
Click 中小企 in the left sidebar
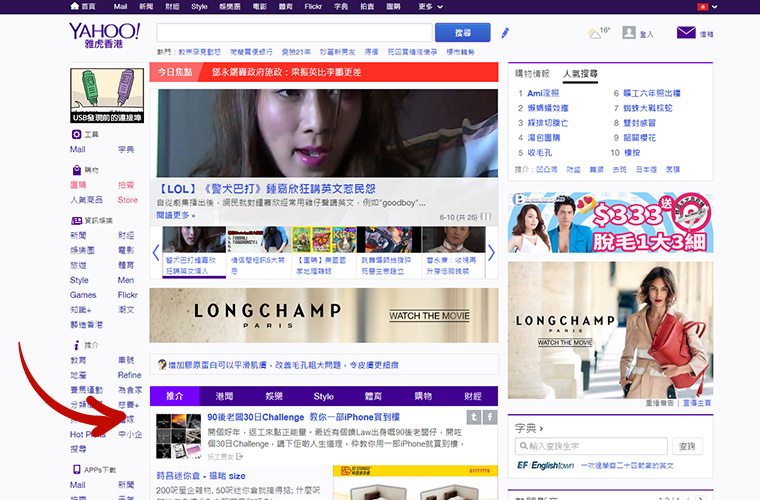pyautogui.click(x=130, y=434)
